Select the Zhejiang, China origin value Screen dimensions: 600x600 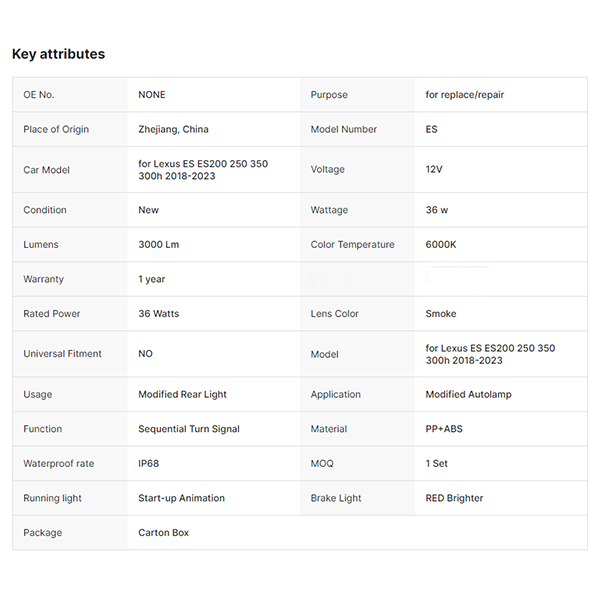point(173,129)
